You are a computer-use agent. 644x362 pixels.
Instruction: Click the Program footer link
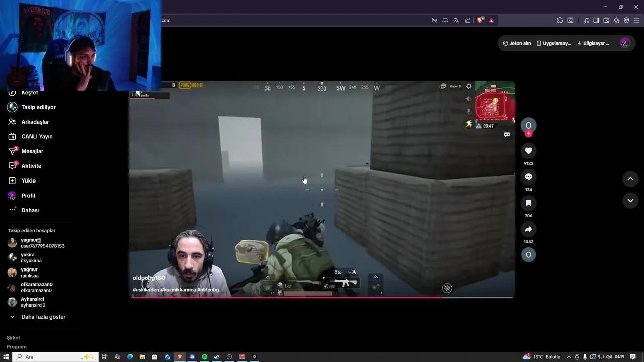pos(16,347)
